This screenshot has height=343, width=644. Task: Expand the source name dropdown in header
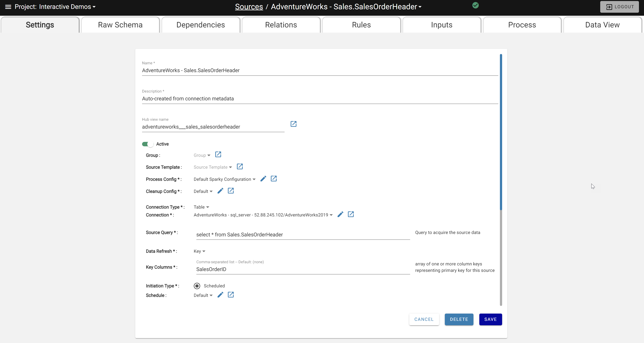coord(346,7)
